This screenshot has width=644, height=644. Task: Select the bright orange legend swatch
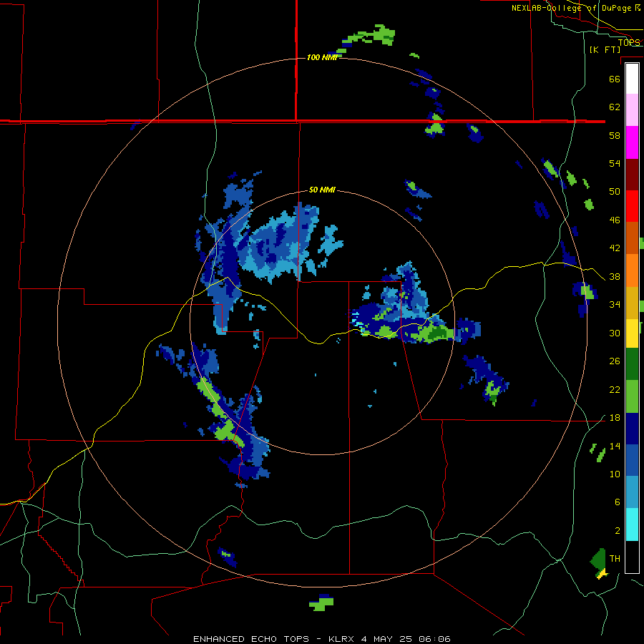click(x=632, y=270)
